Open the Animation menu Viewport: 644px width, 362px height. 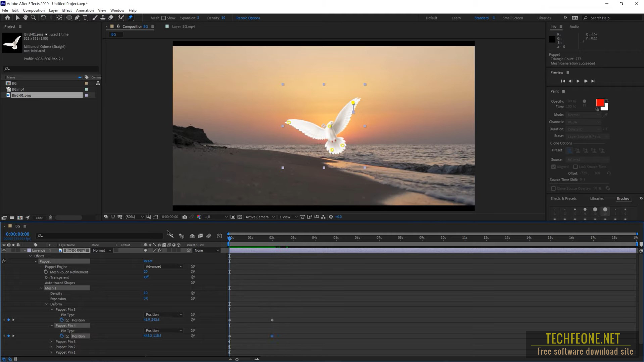[85, 10]
